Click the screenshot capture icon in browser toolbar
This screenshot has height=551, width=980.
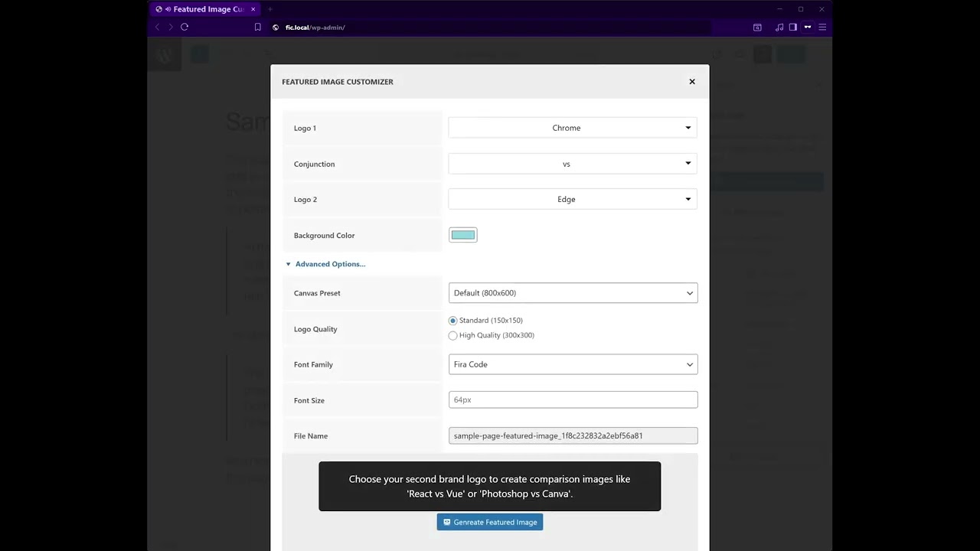pyautogui.click(x=757, y=27)
